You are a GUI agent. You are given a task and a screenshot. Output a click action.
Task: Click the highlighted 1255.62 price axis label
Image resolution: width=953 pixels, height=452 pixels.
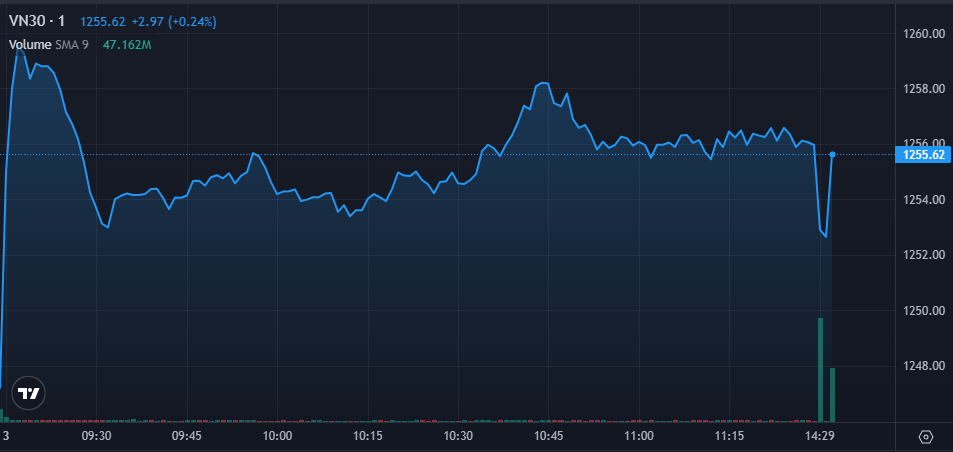pyautogui.click(x=924, y=155)
